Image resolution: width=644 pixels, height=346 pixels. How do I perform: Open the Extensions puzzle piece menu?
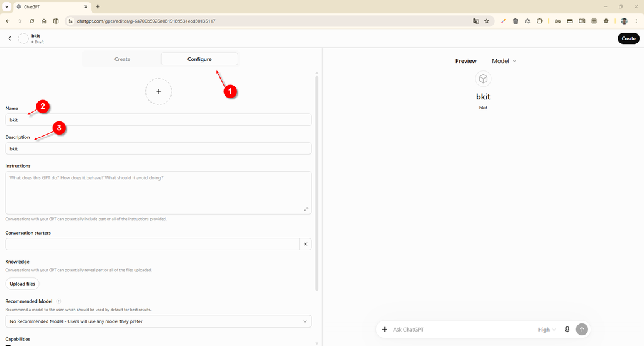pos(540,21)
